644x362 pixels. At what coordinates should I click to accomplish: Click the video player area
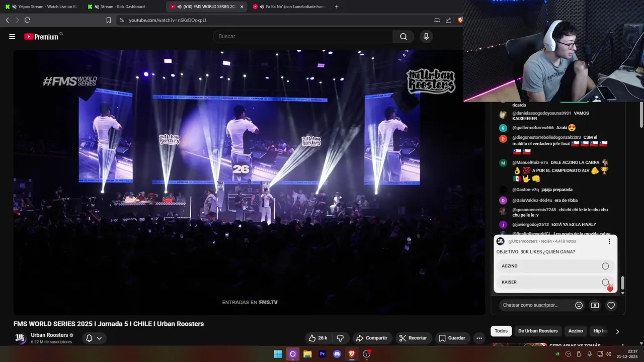tap(249, 182)
